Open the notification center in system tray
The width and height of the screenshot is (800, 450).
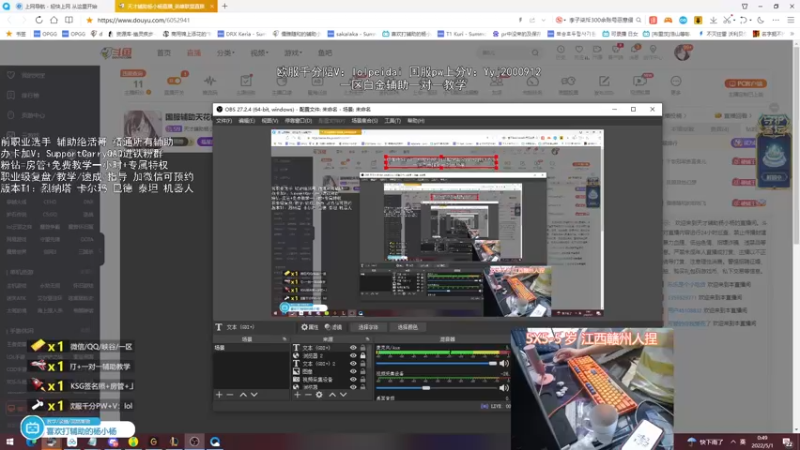tap(788, 442)
